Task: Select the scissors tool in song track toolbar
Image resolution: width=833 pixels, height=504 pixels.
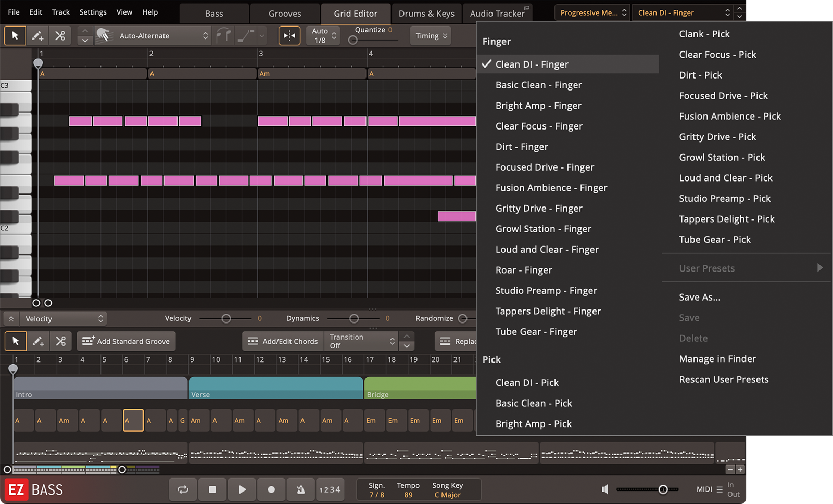Action: pyautogui.click(x=61, y=341)
